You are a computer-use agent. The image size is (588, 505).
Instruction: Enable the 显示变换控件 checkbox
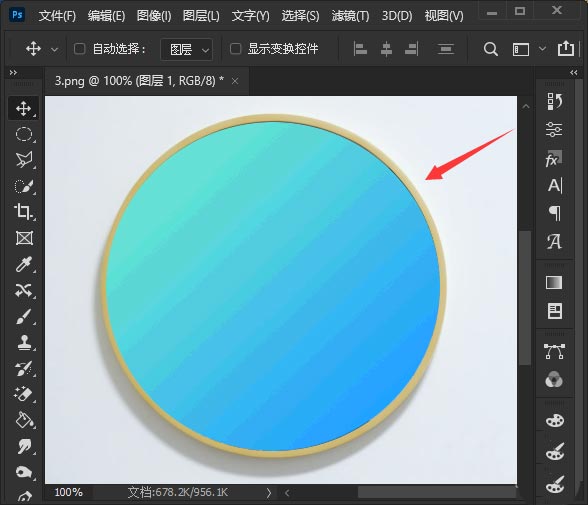(x=235, y=49)
